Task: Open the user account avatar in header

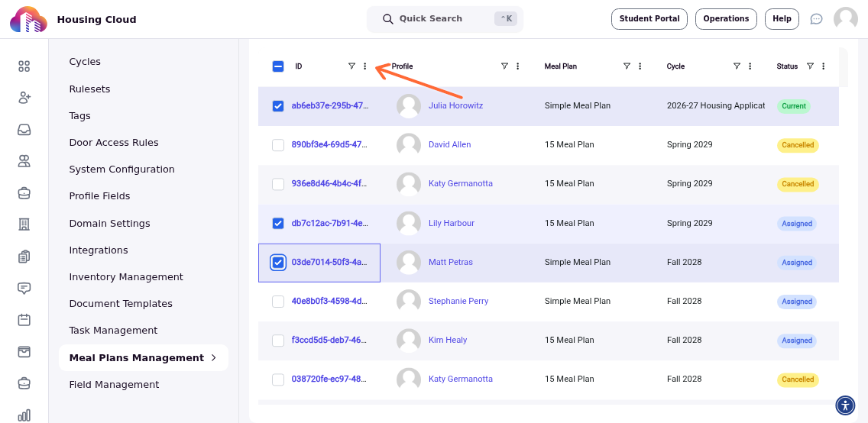Action: pyautogui.click(x=846, y=19)
